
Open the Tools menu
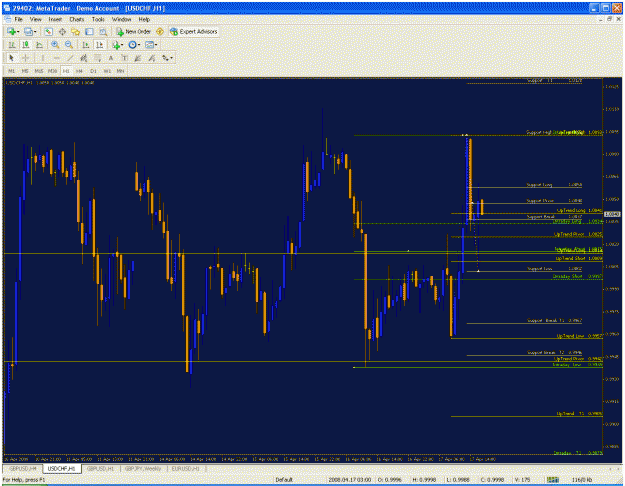98,19
